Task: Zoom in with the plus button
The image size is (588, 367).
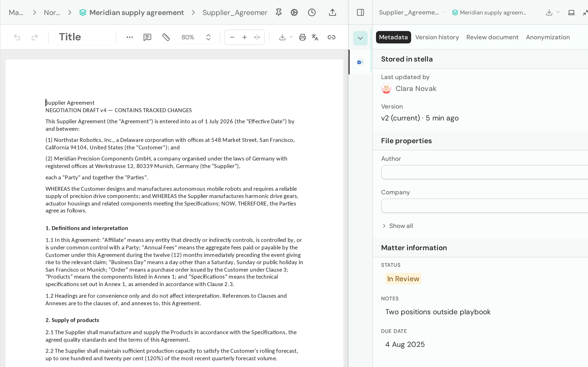Action: pyautogui.click(x=244, y=37)
